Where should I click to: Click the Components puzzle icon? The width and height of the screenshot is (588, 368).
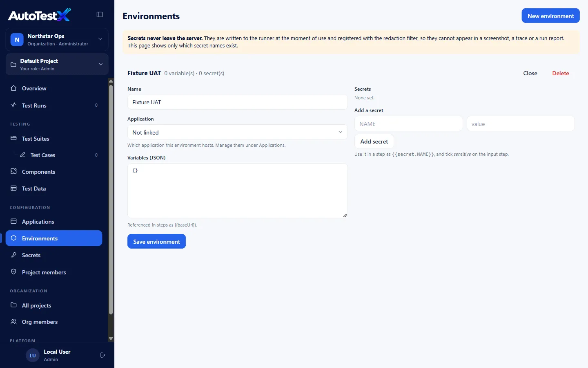pos(13,171)
